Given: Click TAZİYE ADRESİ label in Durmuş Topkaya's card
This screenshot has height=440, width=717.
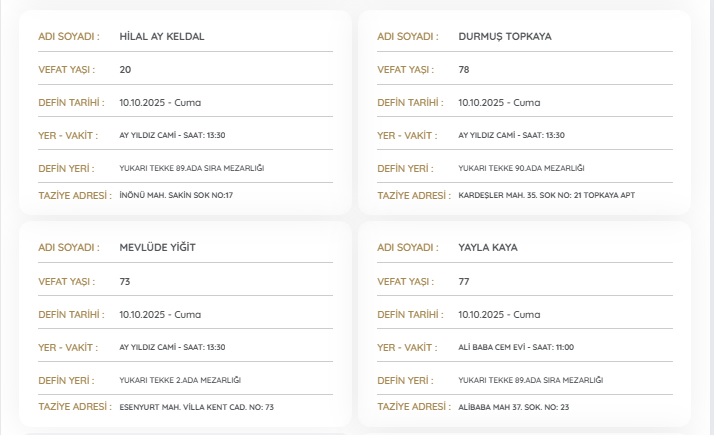Looking at the screenshot, I should pyautogui.click(x=412, y=195).
